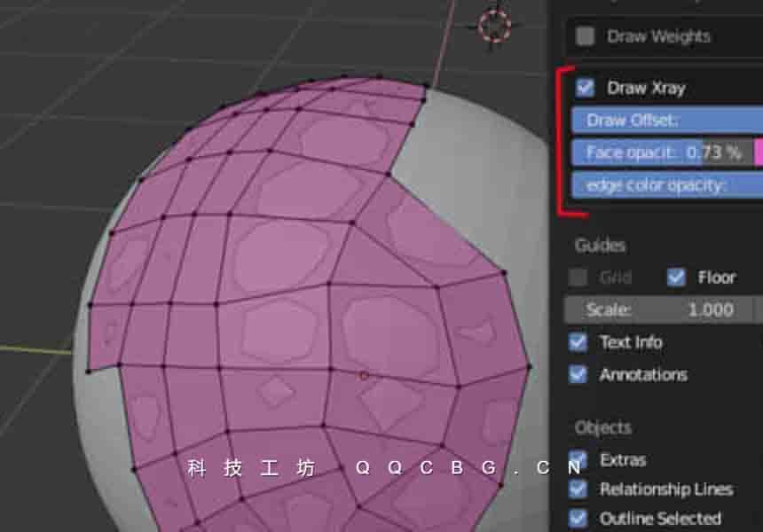Click the 3D cursor in the viewport

tap(494, 25)
